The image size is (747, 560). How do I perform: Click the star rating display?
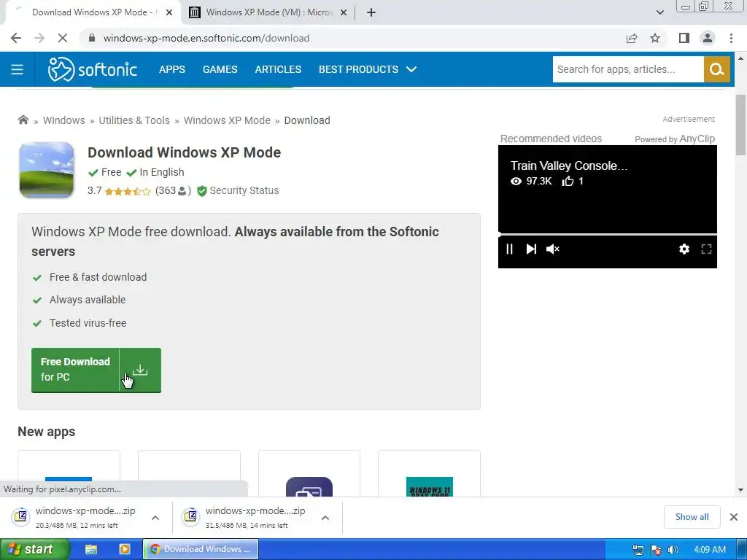[x=128, y=192]
